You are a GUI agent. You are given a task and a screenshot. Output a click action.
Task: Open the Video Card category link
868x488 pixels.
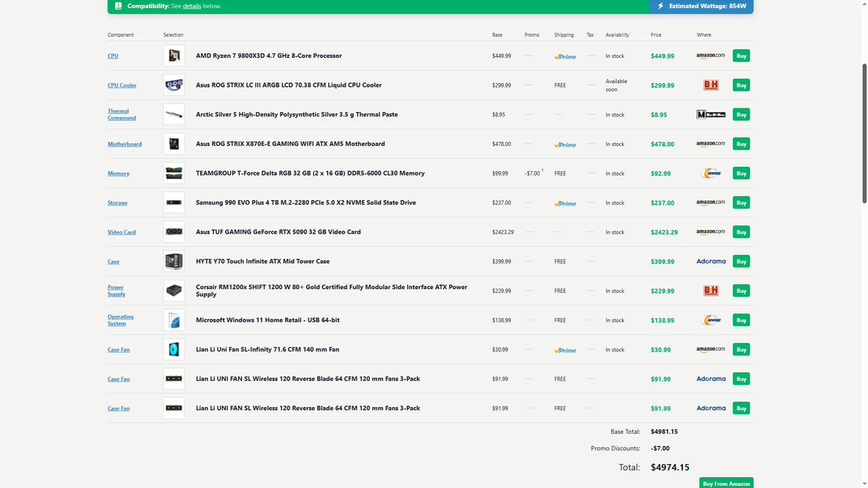click(x=122, y=232)
